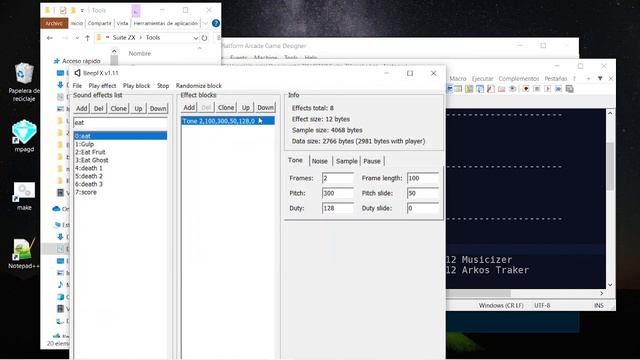Switch to the Sample tab
Viewport: 640px width, 360px height.
[347, 161]
